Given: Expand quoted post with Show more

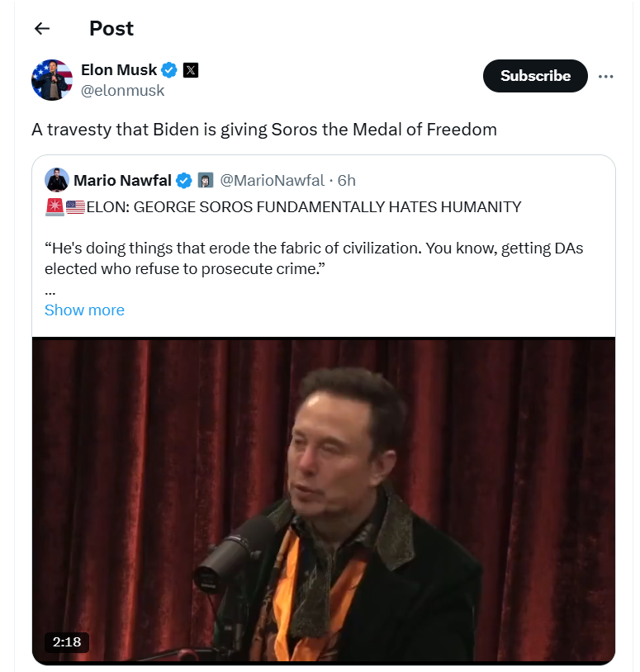Looking at the screenshot, I should click(84, 310).
